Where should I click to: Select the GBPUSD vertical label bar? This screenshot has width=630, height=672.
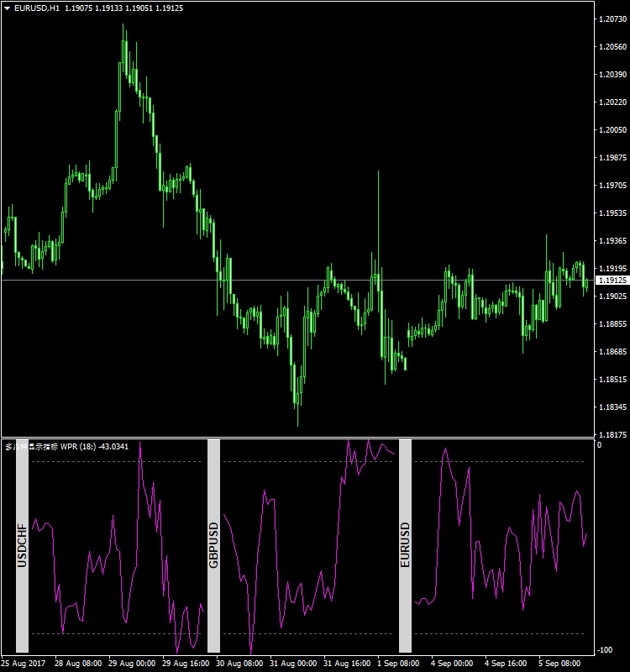click(213, 545)
